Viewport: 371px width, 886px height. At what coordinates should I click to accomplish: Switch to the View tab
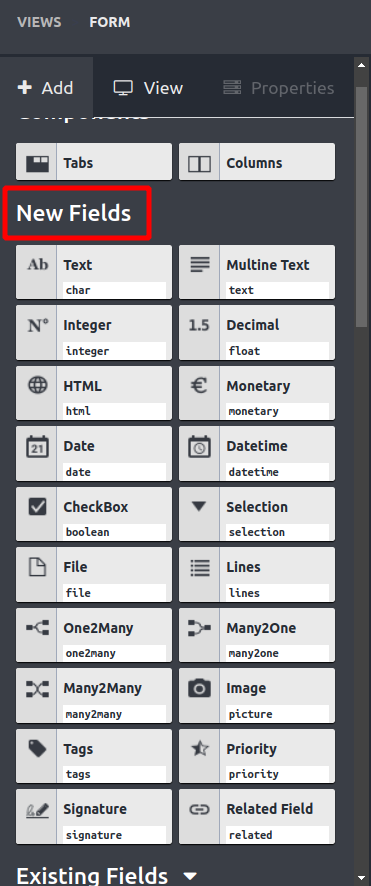pos(149,88)
